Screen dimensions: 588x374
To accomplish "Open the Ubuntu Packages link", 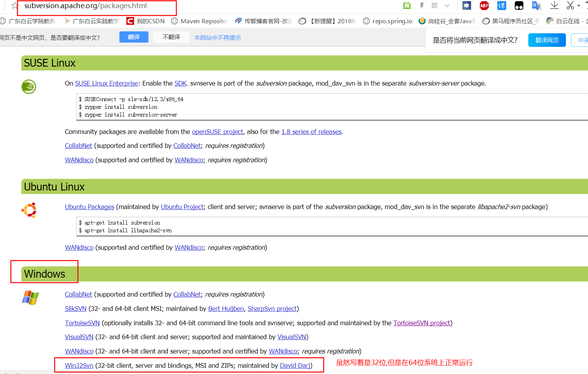I will click(x=90, y=207).
